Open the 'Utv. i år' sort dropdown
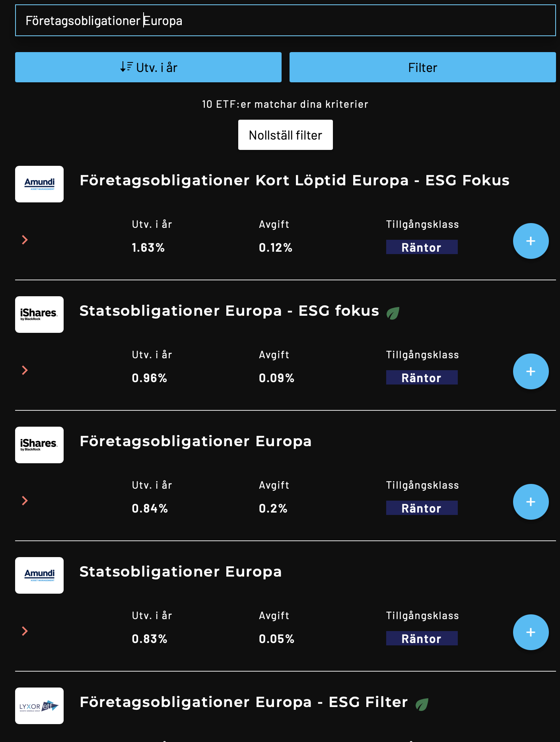Screen dimensions: 560x742 [x=148, y=67]
